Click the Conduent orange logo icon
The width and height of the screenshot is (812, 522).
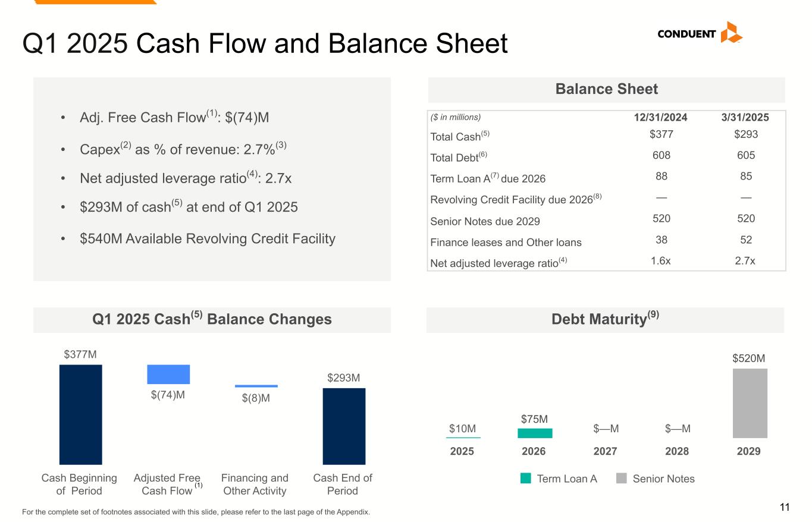[731, 33]
